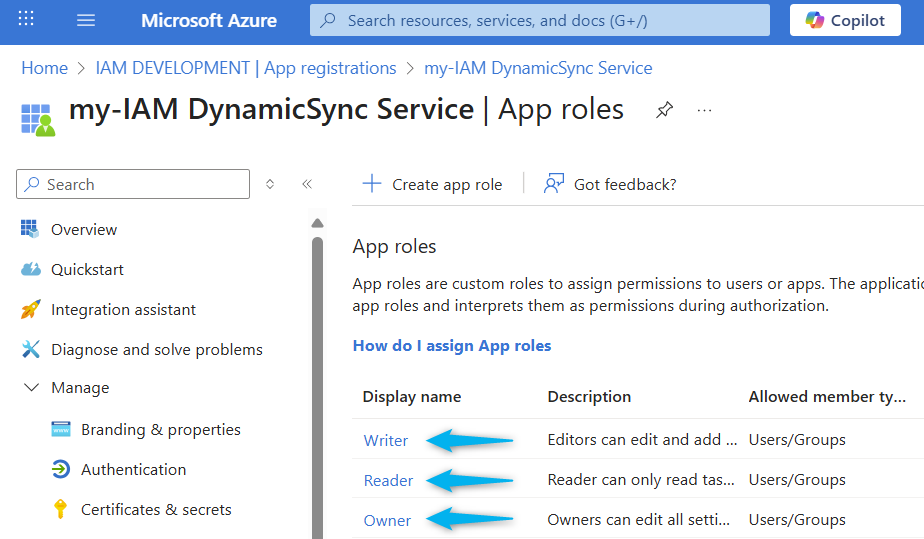Open How do I assign App roles link
The image size is (924, 539).
(x=452, y=346)
